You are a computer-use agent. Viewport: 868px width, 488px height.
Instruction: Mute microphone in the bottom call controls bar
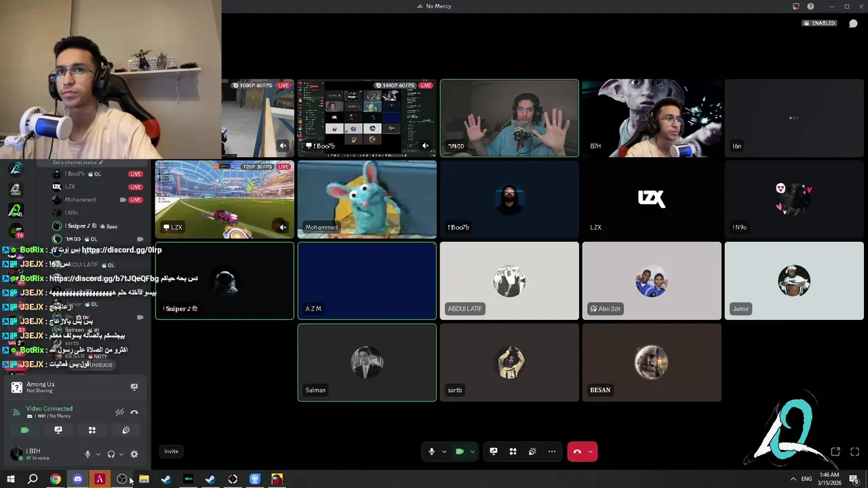431,451
